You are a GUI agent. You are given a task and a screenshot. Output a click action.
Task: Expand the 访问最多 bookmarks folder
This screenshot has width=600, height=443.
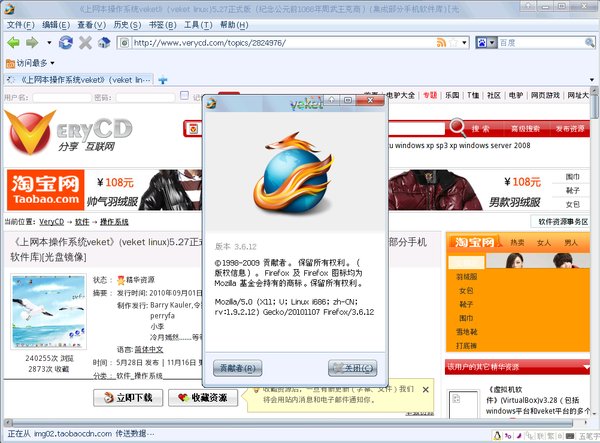coord(30,63)
